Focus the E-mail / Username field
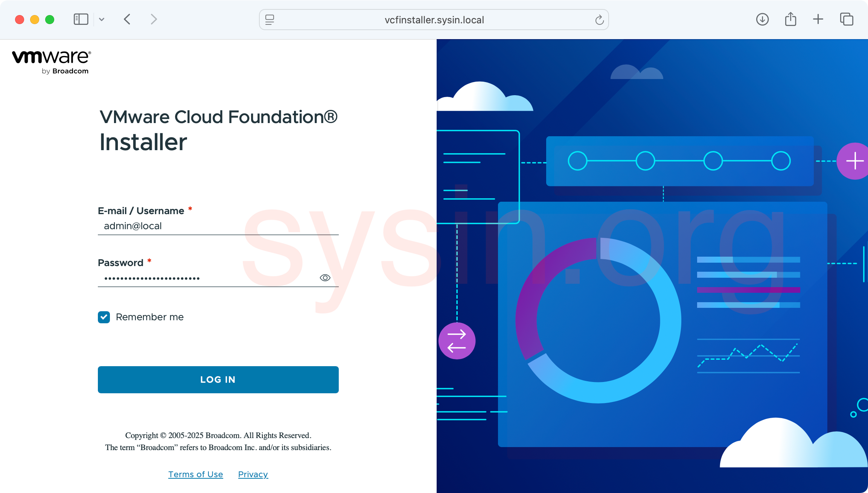This screenshot has width=868, height=493. point(218,226)
